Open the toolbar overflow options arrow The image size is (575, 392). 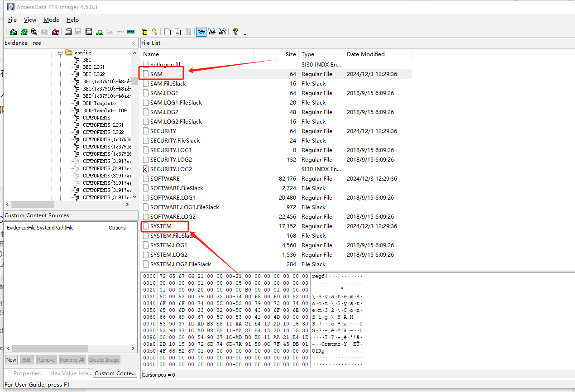coord(245,34)
